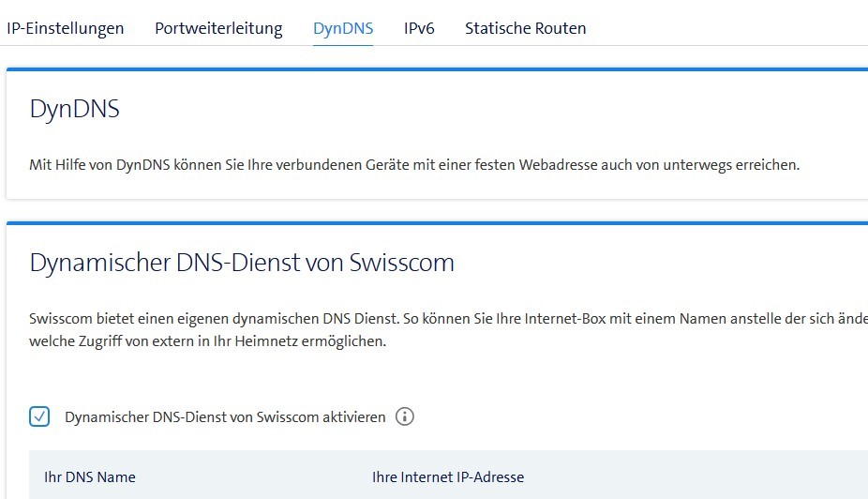Click the 'Dynamischer DNS-Dienst von Swisscom' section heading

pyautogui.click(x=242, y=263)
